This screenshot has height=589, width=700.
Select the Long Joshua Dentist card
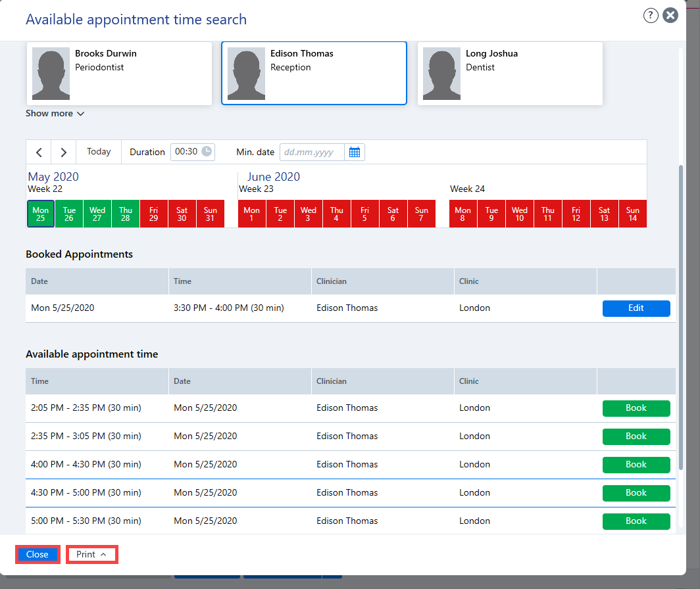click(510, 74)
